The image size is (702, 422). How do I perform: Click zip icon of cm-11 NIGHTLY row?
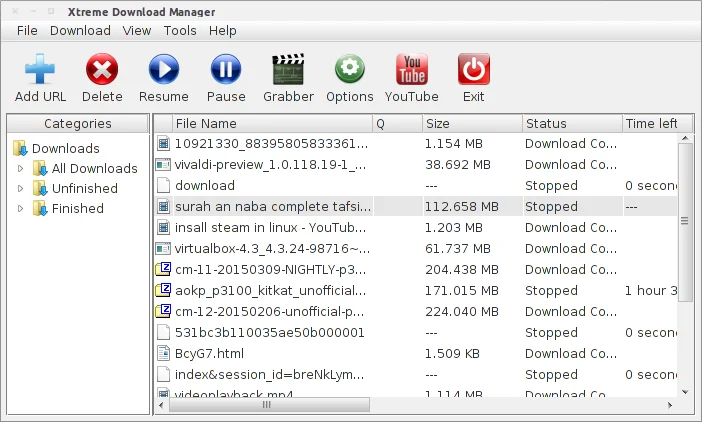tap(163, 269)
